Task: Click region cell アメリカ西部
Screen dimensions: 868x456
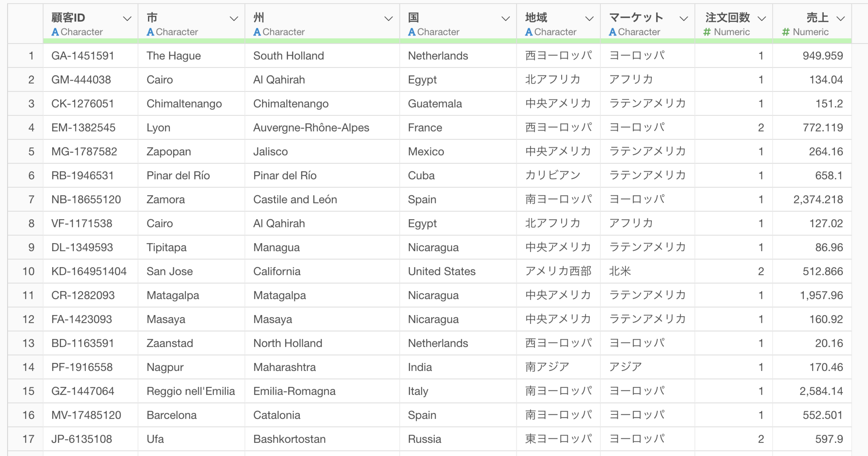Action: [x=558, y=271]
